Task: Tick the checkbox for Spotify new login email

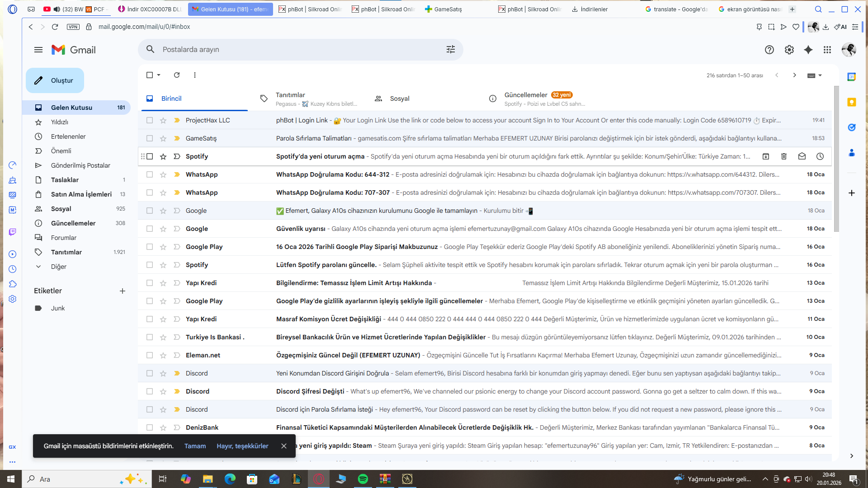Action: [x=150, y=156]
